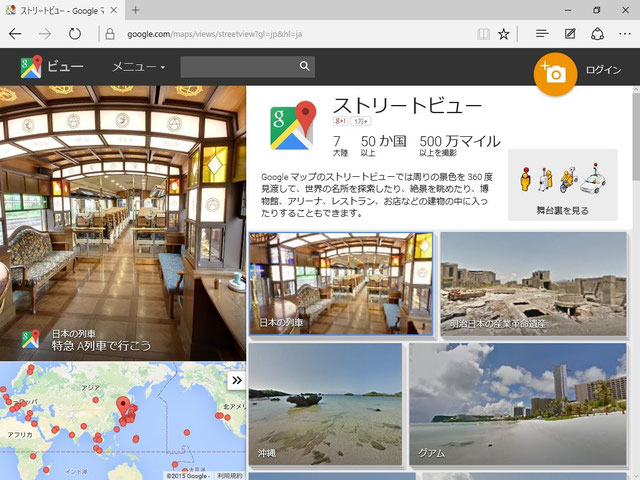Click the 7 大陸 statistic text
Screen dimensions: 640x480
340,146
